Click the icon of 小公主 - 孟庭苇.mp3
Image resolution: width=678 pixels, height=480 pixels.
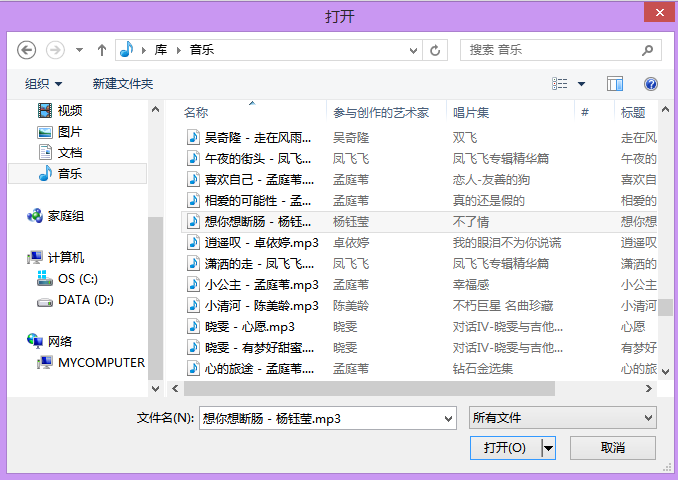pos(193,284)
